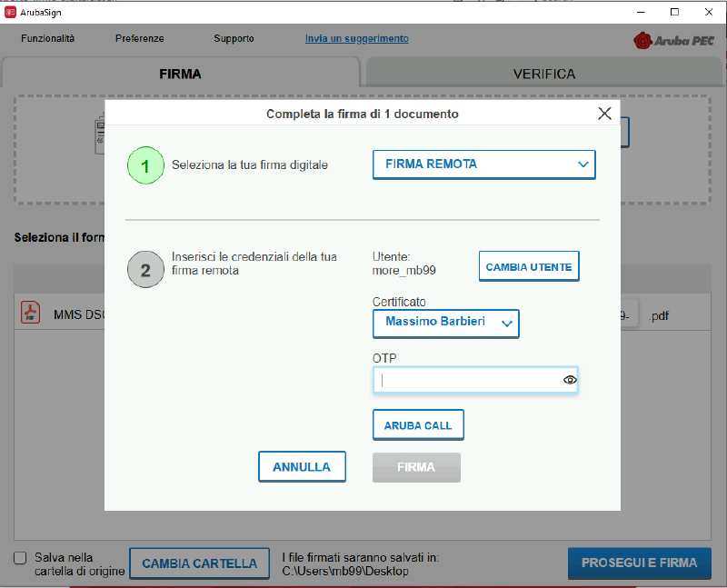
Task: Click the CAMBIA UTENTE button
Action: point(529,266)
